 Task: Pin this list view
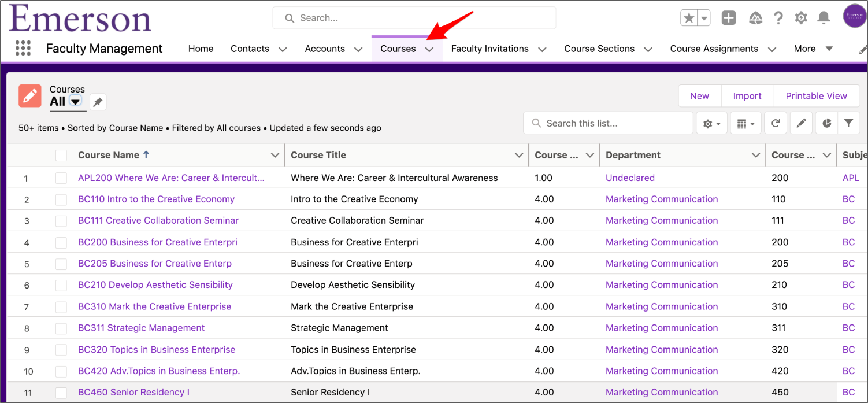pos(98,102)
